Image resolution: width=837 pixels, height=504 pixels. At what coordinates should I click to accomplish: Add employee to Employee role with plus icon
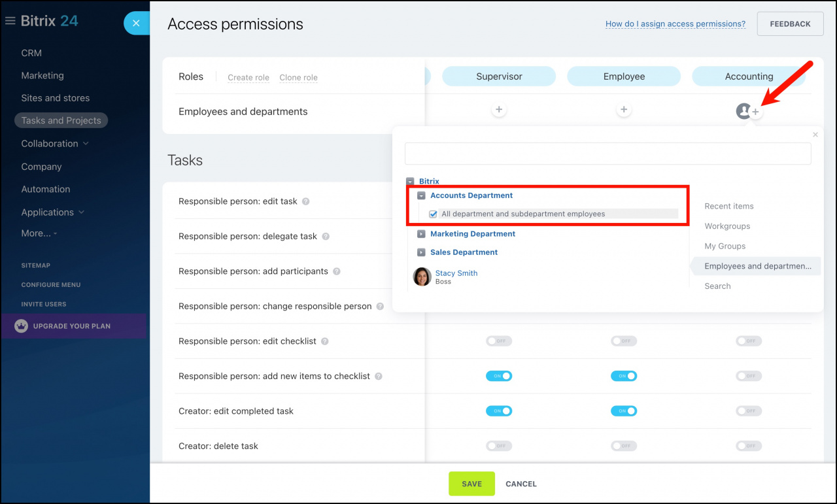pos(624,110)
